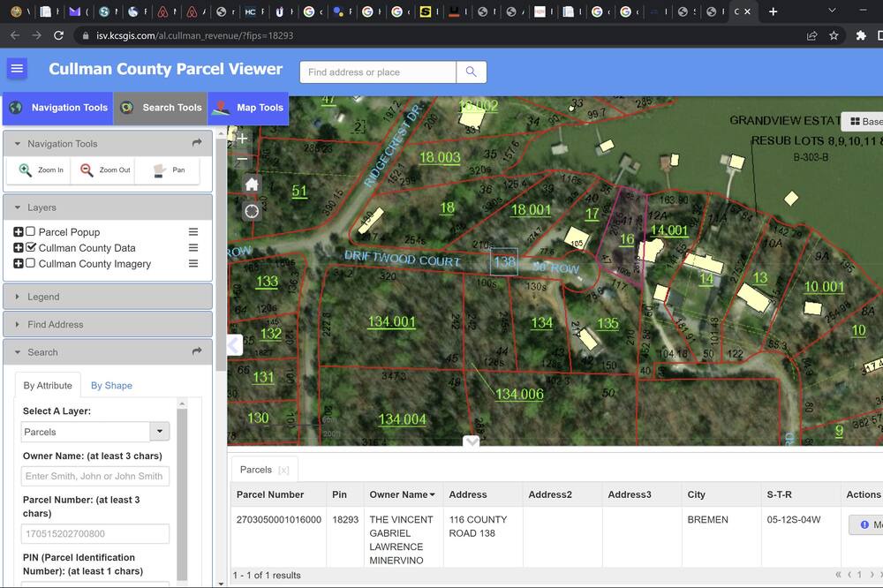
Task: Collapse the sidebar with the left arrow
Action: (235, 344)
